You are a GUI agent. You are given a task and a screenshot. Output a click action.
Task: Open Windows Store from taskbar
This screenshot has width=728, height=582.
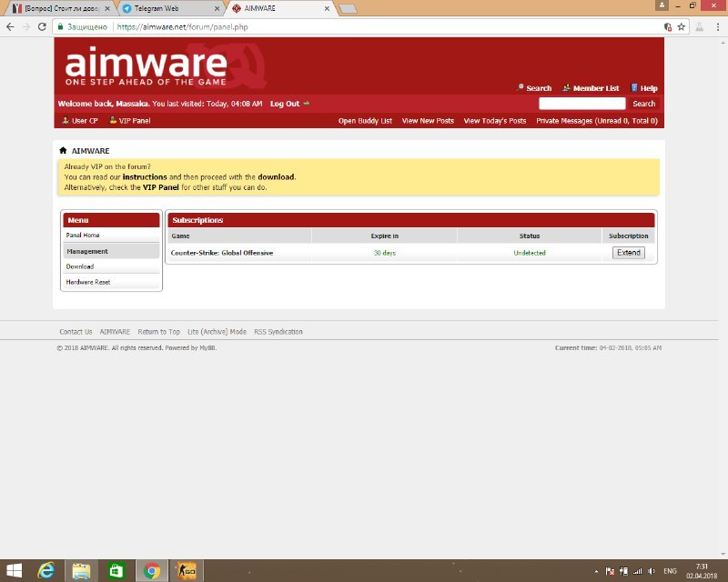point(116,571)
